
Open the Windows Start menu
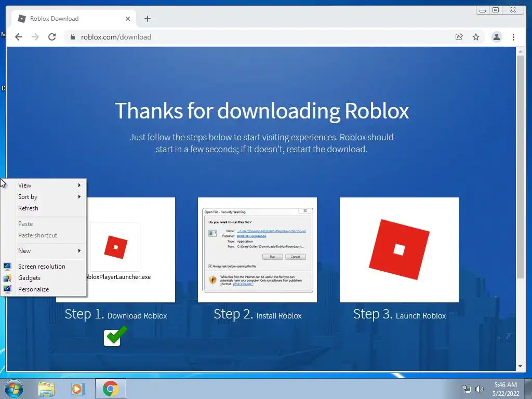click(14, 389)
